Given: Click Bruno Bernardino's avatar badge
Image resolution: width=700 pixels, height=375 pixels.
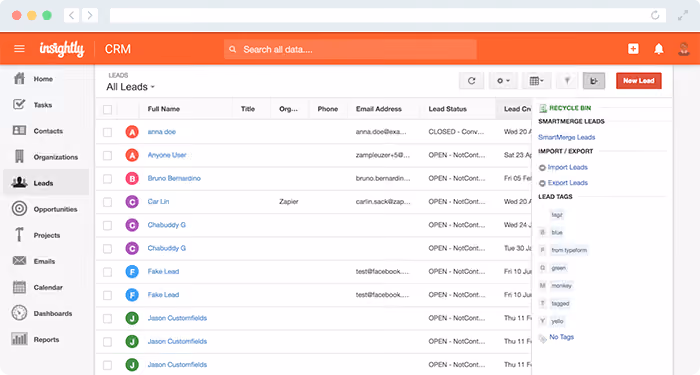Looking at the screenshot, I should [132, 179].
